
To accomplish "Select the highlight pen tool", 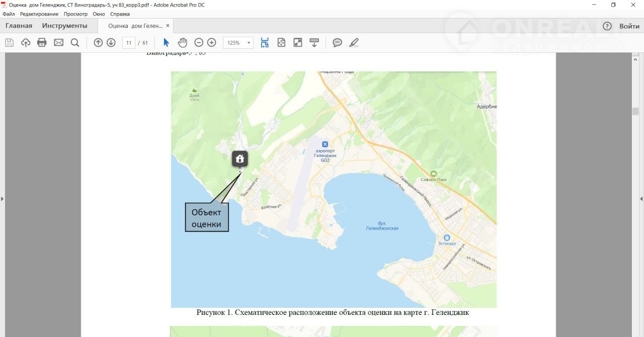I will (x=354, y=43).
